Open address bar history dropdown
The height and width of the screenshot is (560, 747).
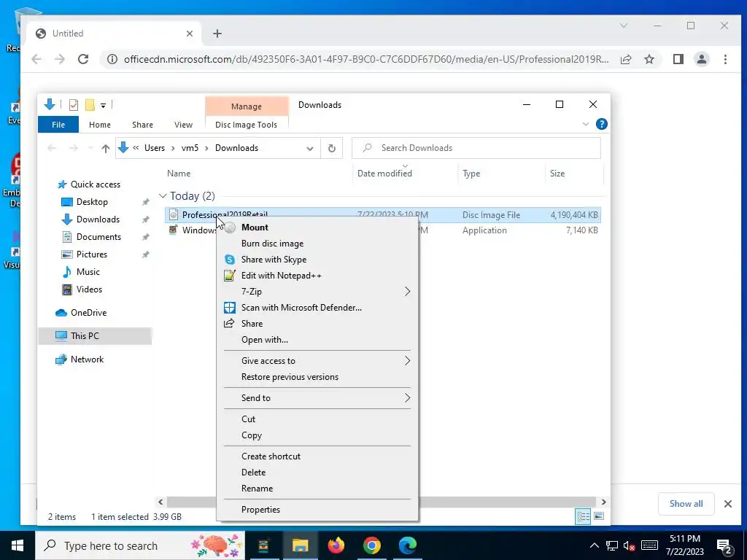(x=309, y=148)
